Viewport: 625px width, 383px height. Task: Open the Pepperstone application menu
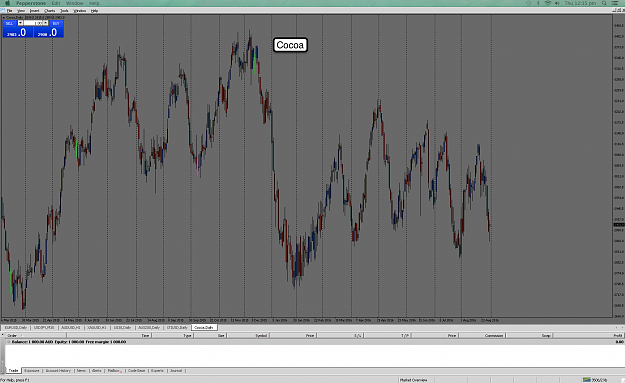coord(31,3)
